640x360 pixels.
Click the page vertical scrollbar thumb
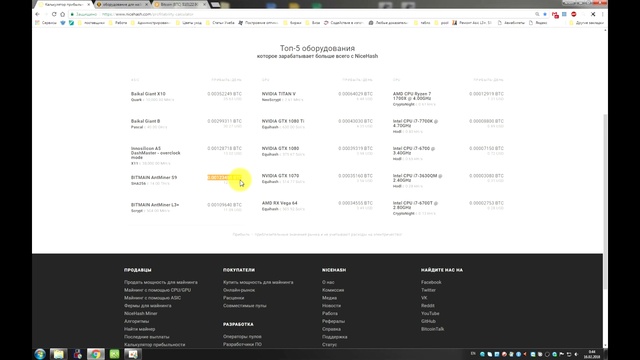pos(605,202)
